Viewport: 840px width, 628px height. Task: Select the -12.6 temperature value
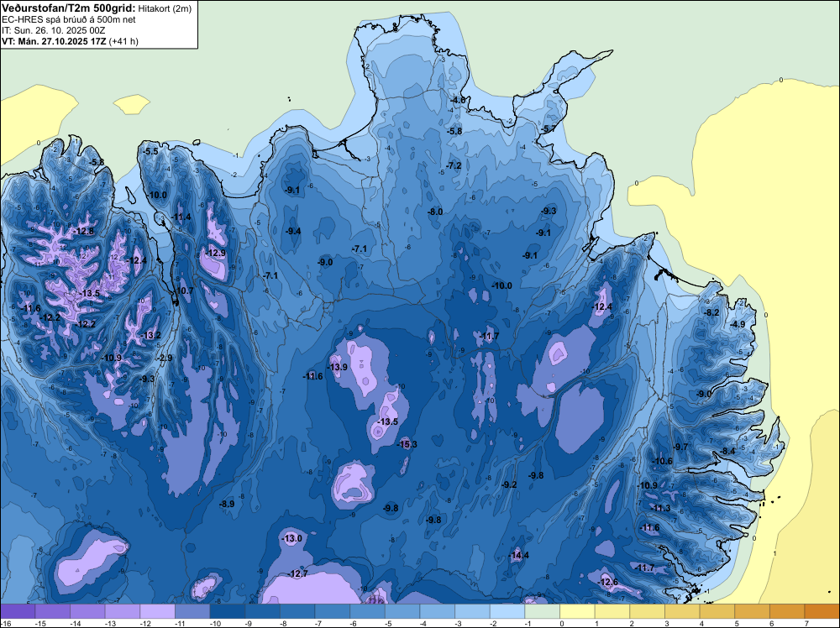(x=607, y=583)
